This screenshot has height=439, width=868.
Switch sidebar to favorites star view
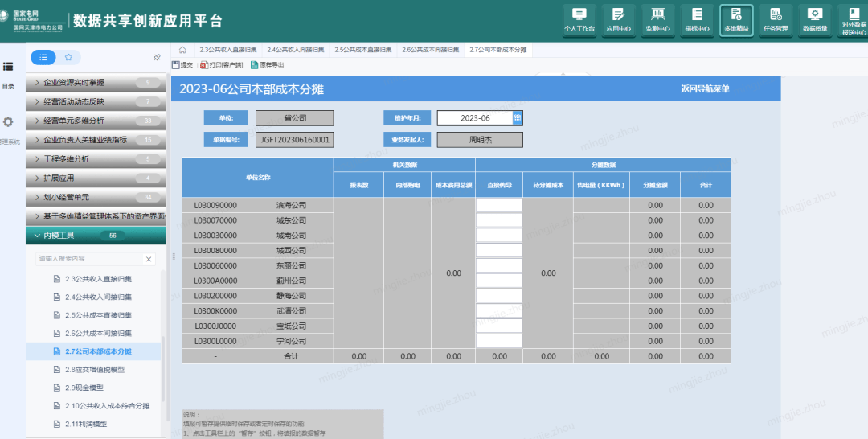(68, 57)
